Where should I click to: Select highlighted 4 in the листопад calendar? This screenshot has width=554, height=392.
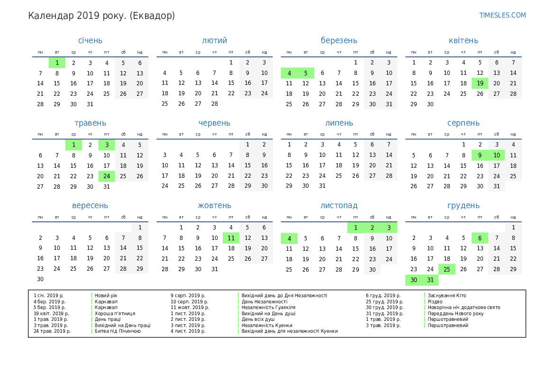pos(289,238)
